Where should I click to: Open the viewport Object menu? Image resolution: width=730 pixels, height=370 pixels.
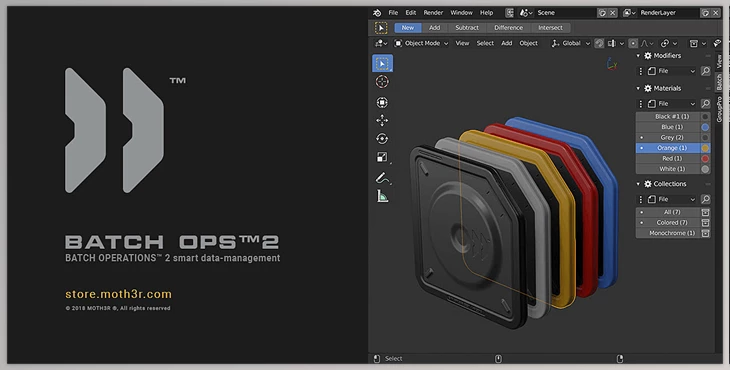coord(528,43)
